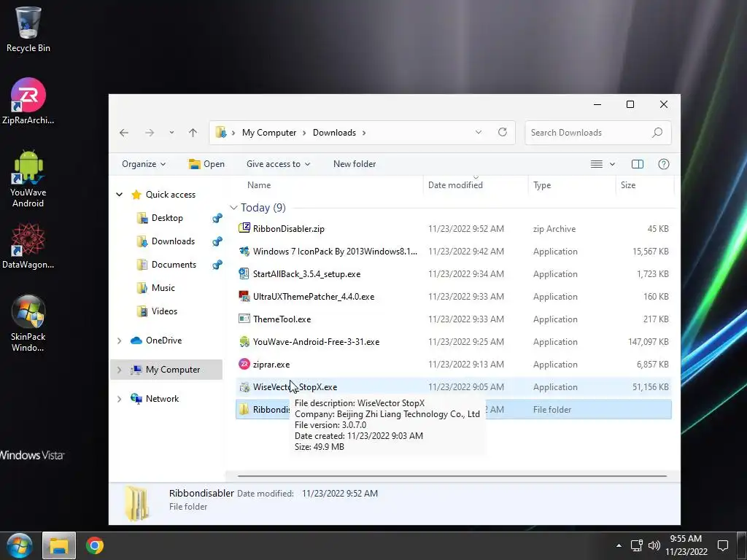Show hidden tray icons
This screenshot has width=747, height=560.
[x=619, y=545]
